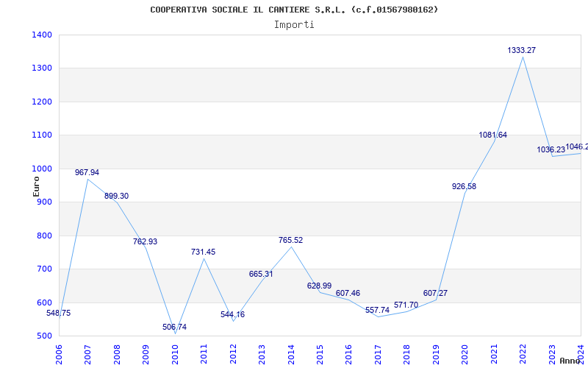
Task: Select the 762.93 value label
Action: tap(145, 242)
